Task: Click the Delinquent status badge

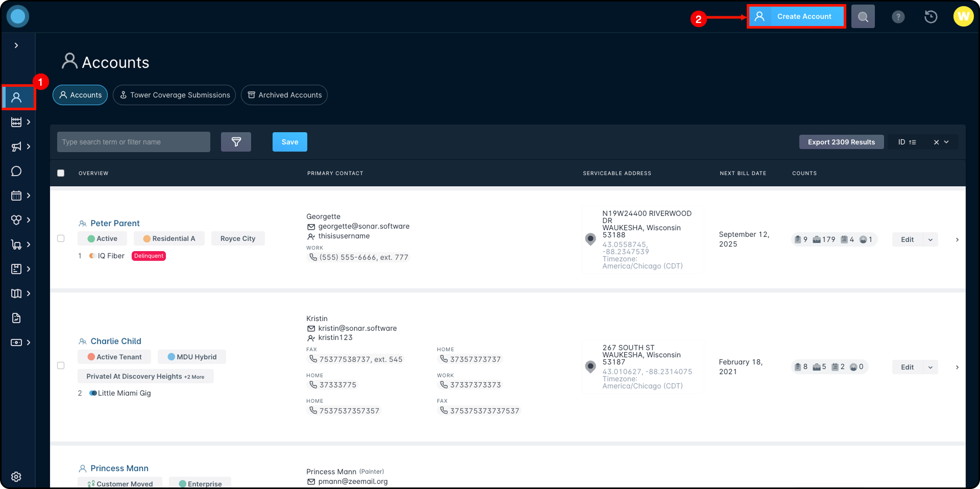Action: tap(149, 256)
